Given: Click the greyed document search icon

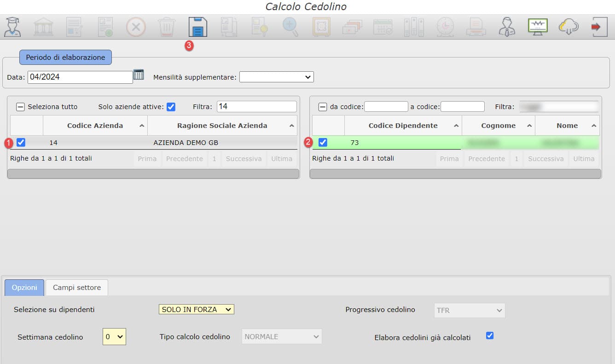Looking at the screenshot, I should (259, 27).
